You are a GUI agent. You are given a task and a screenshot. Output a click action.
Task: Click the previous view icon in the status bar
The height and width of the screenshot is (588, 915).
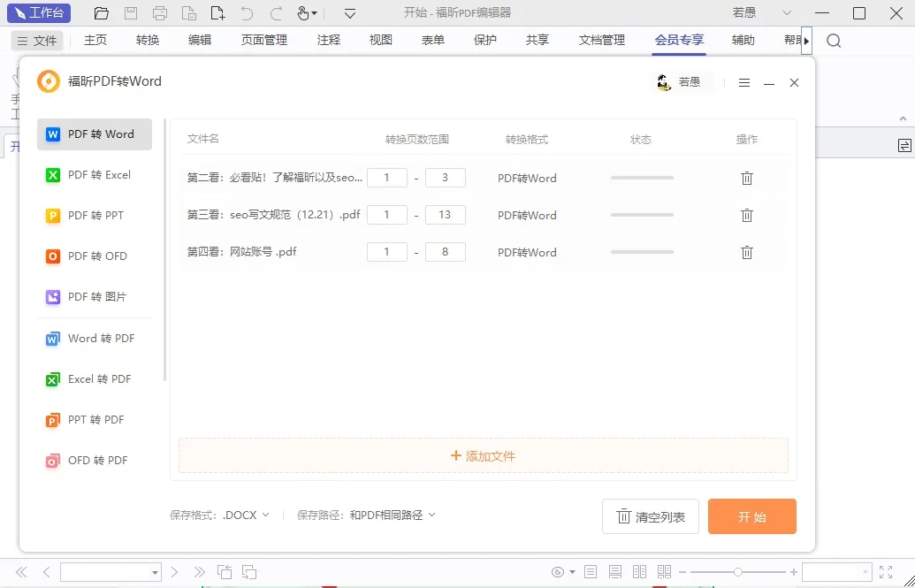pos(224,572)
